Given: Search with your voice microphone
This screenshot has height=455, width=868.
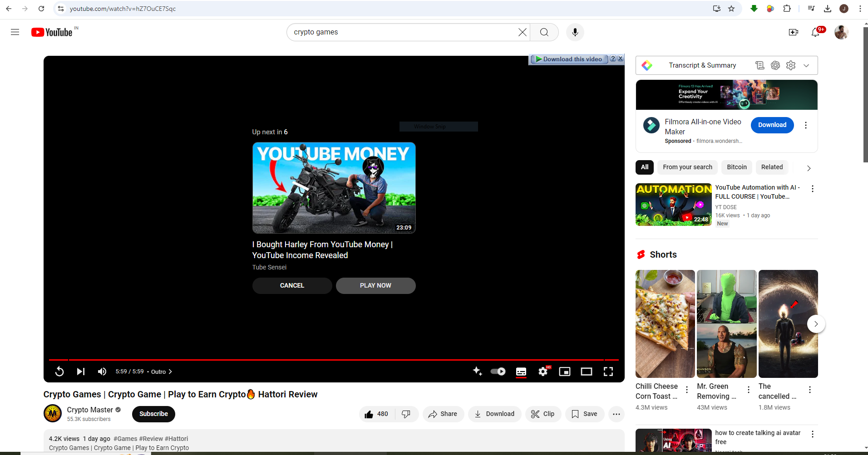Looking at the screenshot, I should (x=575, y=32).
